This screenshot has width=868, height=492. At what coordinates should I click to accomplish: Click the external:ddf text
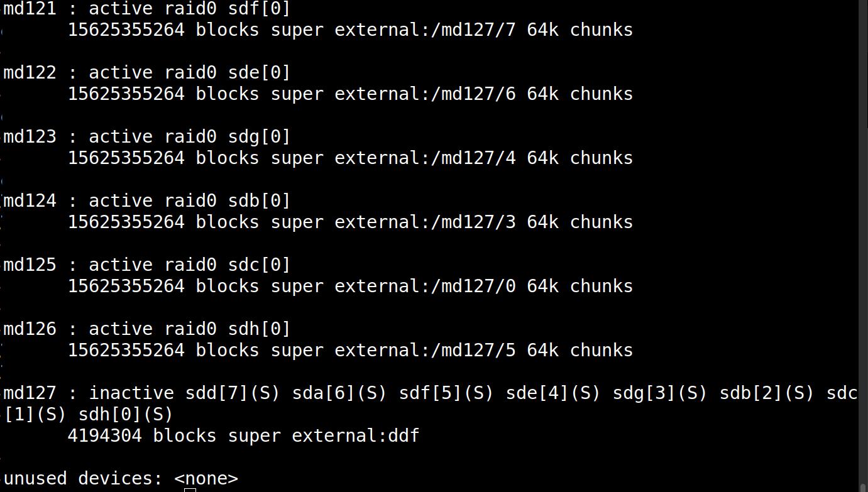tap(356, 436)
